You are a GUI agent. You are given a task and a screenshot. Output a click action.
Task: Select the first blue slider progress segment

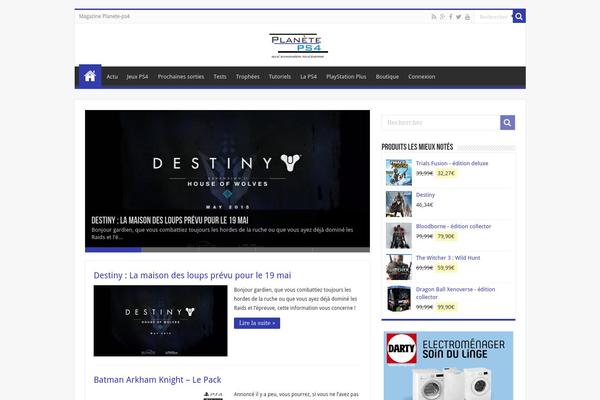tap(113, 250)
